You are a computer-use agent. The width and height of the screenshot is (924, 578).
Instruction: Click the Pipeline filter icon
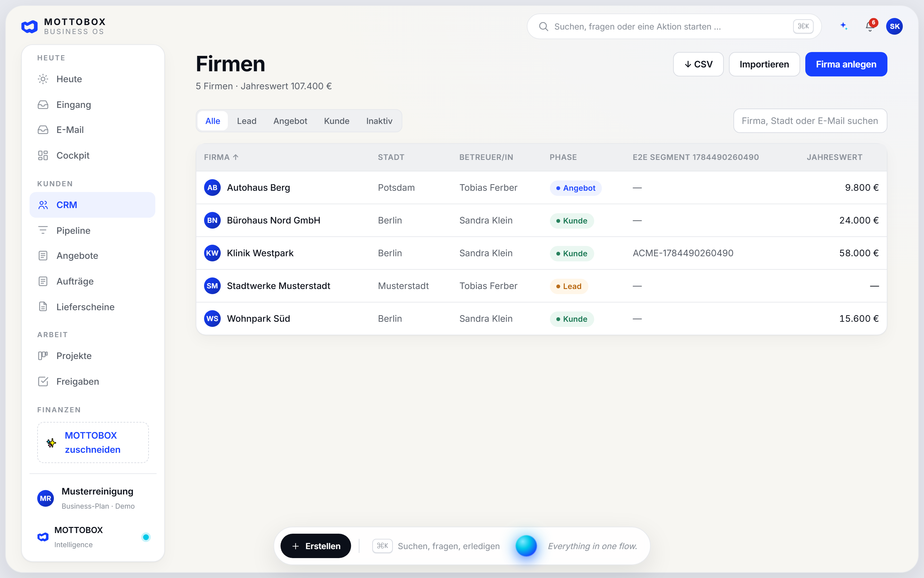43,231
